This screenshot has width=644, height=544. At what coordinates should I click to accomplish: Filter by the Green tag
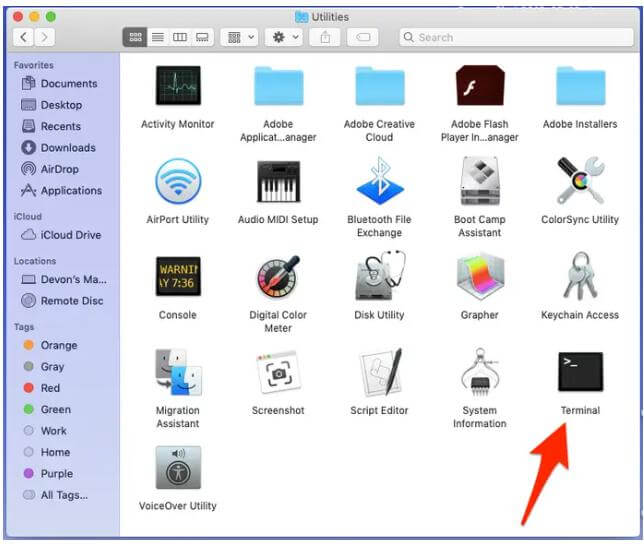pos(47,409)
